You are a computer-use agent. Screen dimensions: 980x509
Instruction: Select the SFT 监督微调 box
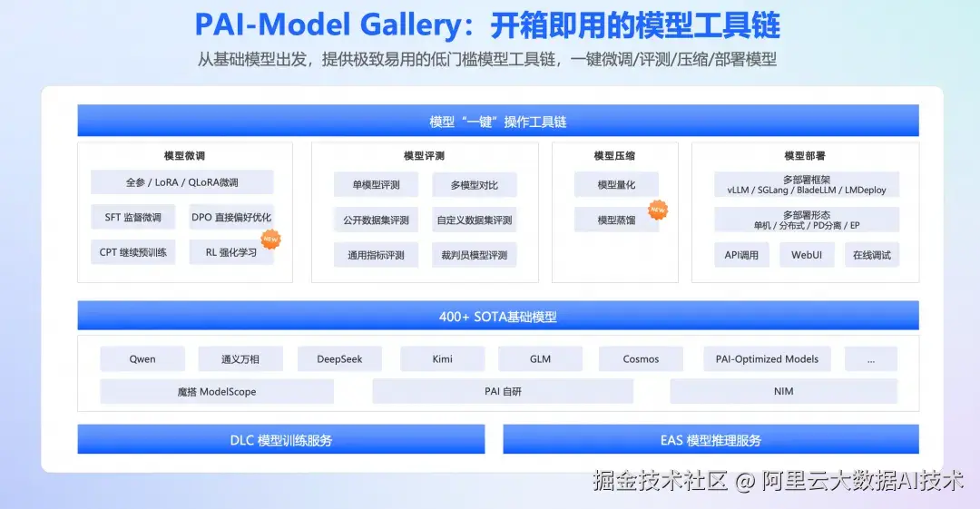tap(132, 217)
